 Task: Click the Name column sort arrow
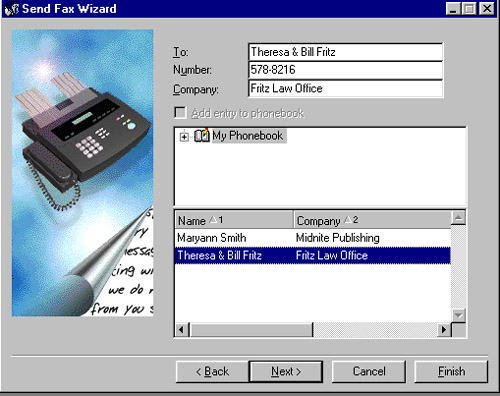pos(213,220)
